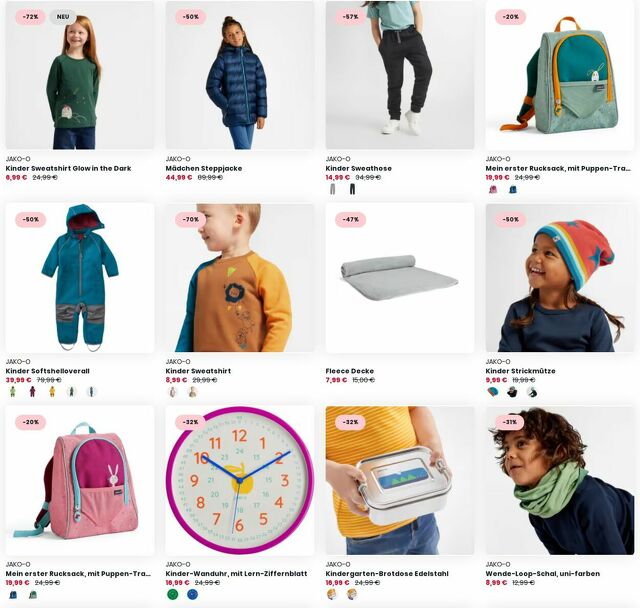Choose the black Kinder Sweathose variant

[x=352, y=189]
